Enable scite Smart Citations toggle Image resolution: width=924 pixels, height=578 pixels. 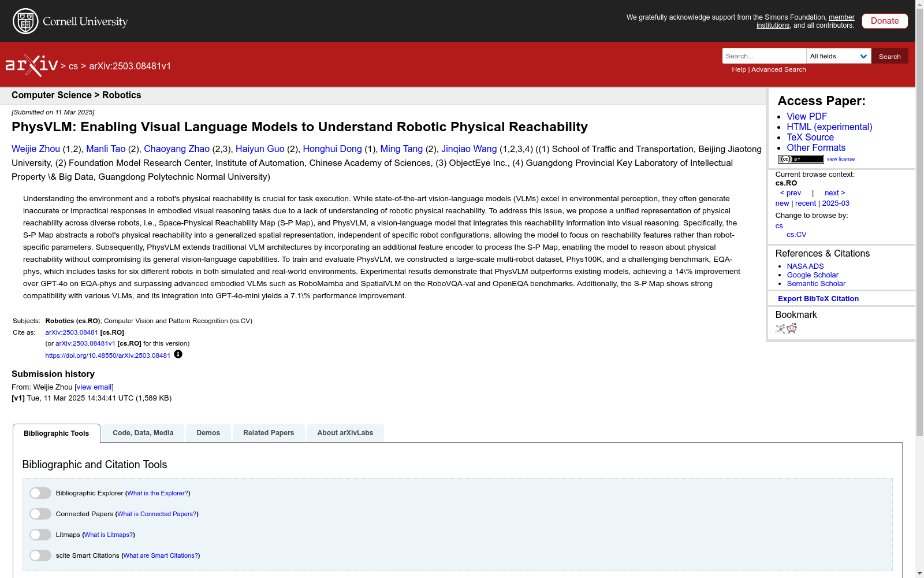click(40, 555)
